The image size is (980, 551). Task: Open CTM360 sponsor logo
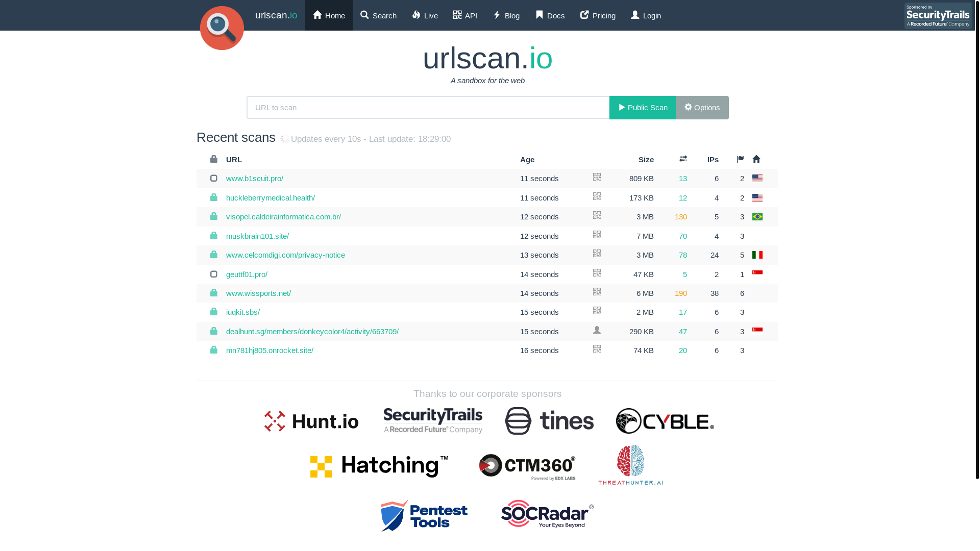[527, 467]
